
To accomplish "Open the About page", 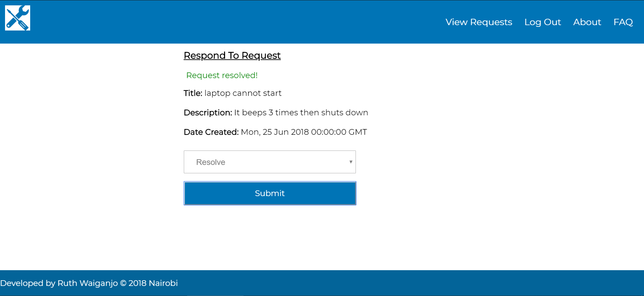I will click(x=587, y=22).
